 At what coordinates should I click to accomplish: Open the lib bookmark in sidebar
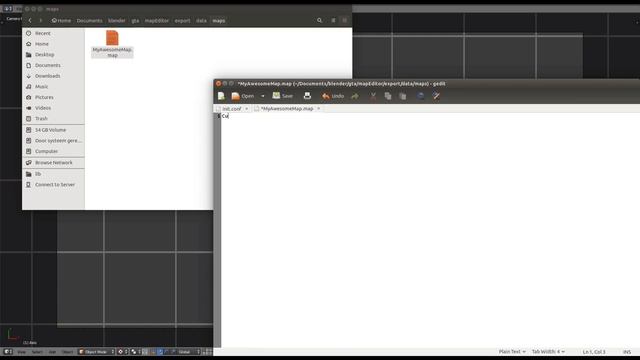53,174
